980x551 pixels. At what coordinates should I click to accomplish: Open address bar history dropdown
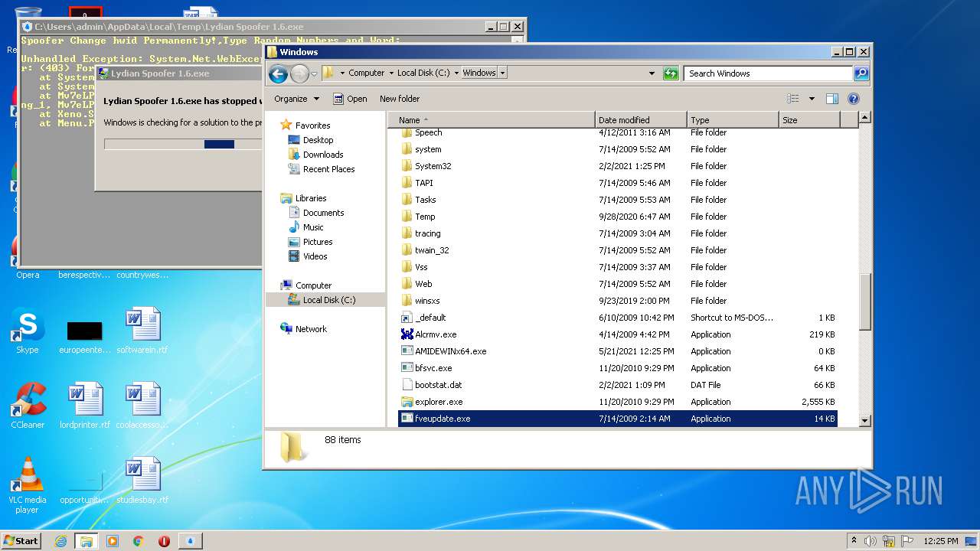point(652,73)
